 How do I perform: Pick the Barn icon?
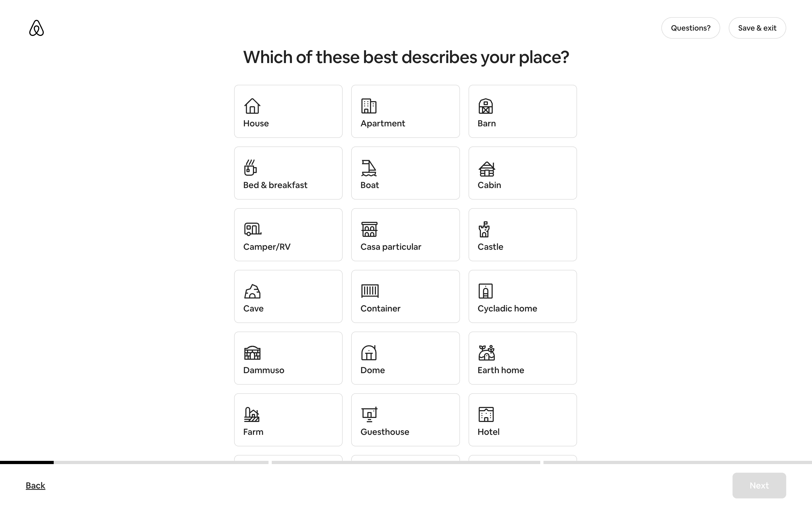tap(485, 106)
